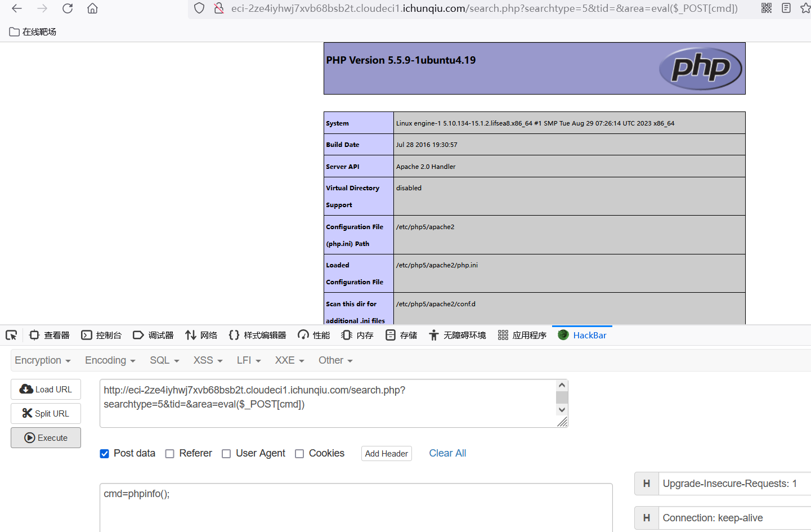
Task: Bookmark this page with the star icon
Action: 805,8
